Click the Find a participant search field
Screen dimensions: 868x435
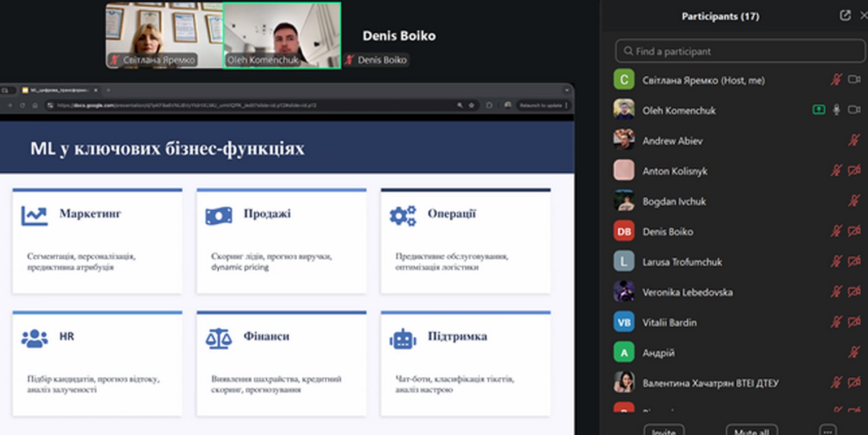click(739, 51)
